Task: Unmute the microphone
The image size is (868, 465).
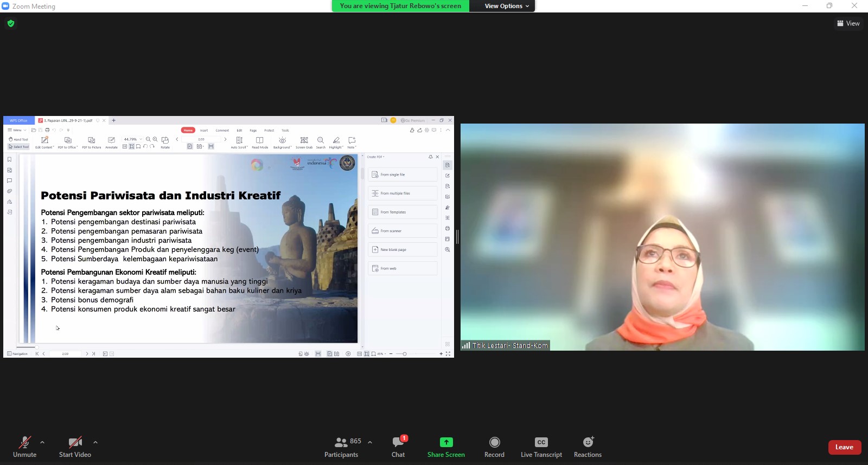Action: point(24,447)
